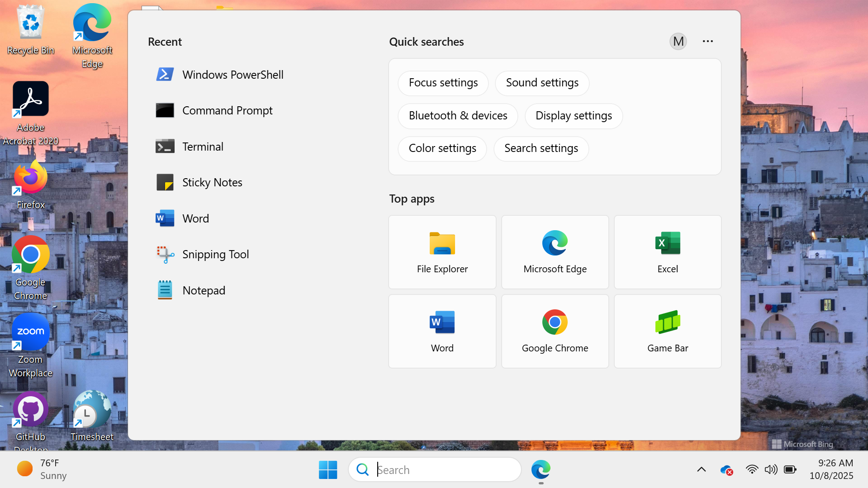Open the three-dot options menu
868x488 pixels.
click(x=707, y=41)
